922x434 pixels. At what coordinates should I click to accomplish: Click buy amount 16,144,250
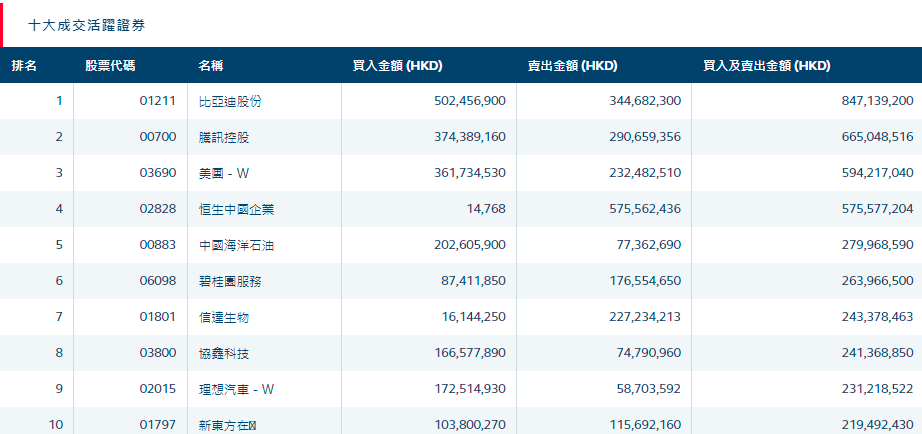pos(473,317)
